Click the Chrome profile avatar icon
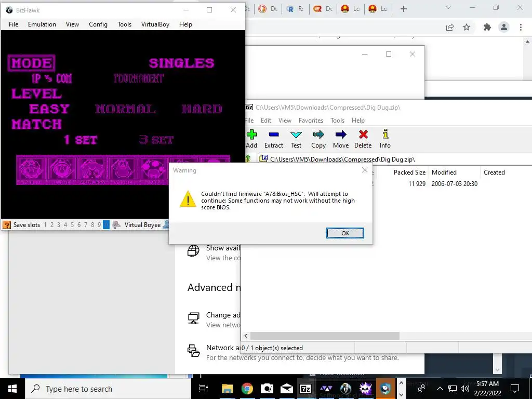This screenshot has width=532, height=399. [504, 27]
